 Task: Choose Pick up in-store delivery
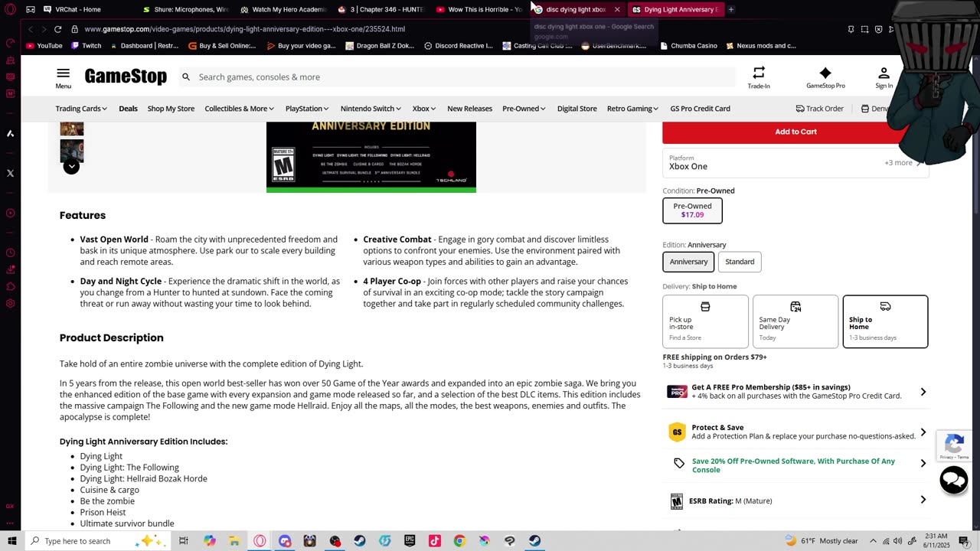pos(705,321)
